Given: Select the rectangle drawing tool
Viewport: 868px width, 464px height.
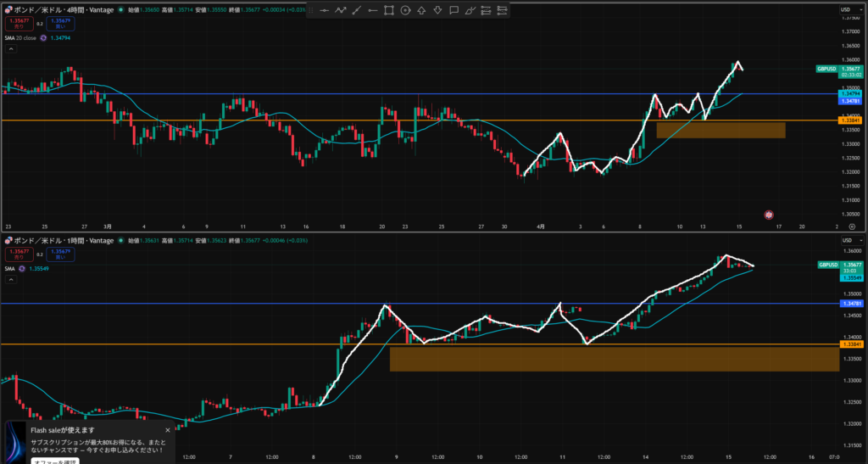Looking at the screenshot, I should tap(389, 10).
